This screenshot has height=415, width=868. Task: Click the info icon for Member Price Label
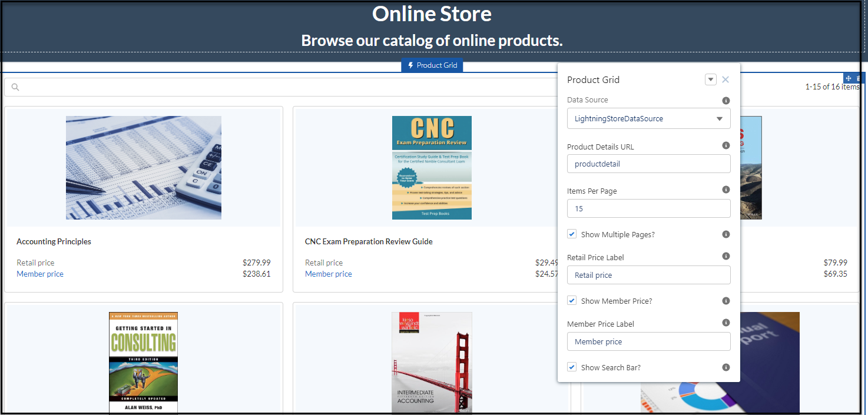[x=725, y=323]
